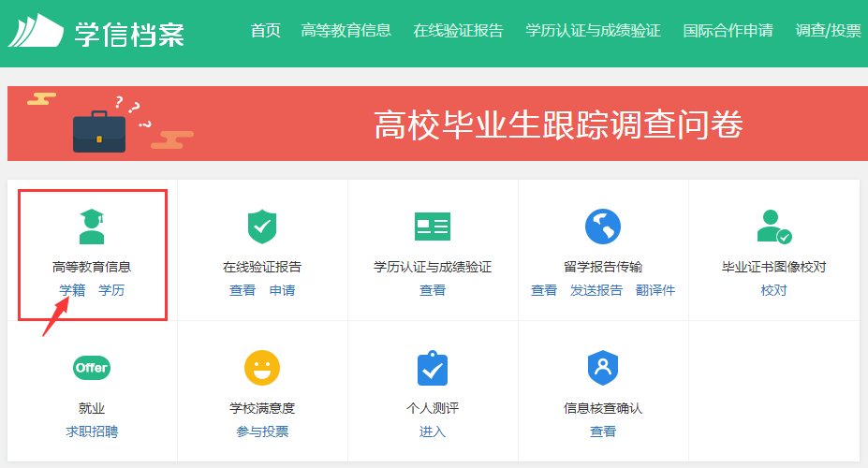Click the 学籍 link

click(x=72, y=290)
